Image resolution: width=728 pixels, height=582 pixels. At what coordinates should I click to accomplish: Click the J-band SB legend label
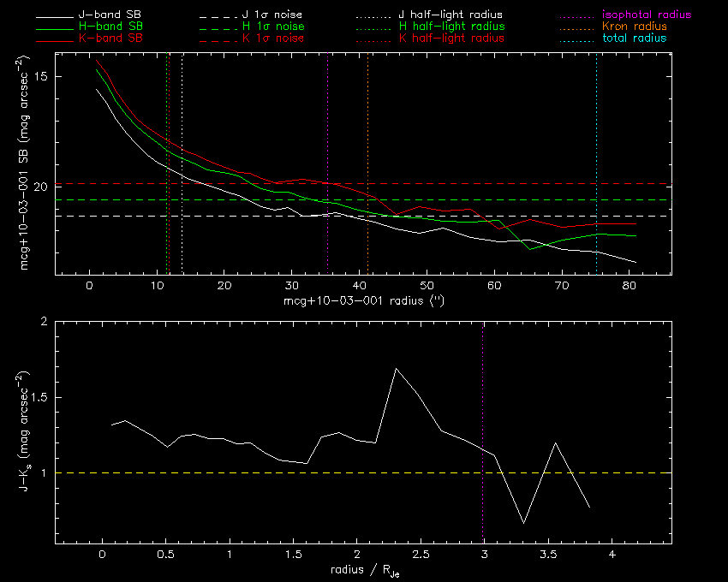tap(110, 15)
